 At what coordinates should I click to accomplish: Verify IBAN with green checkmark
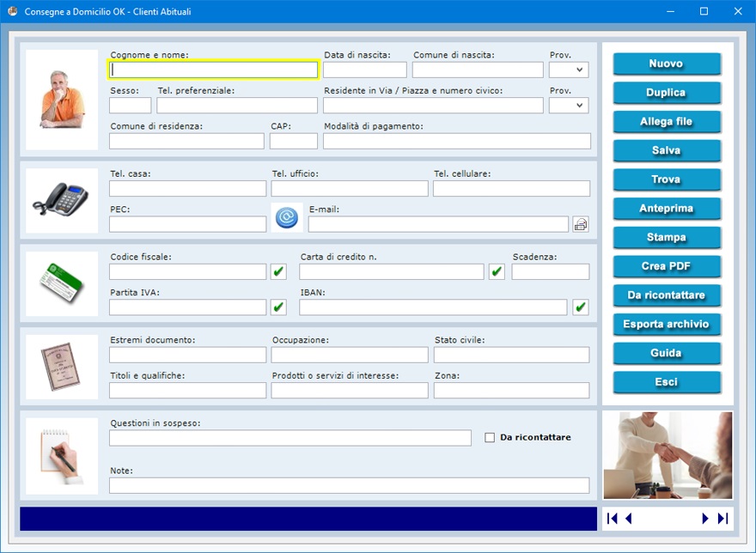(x=581, y=307)
